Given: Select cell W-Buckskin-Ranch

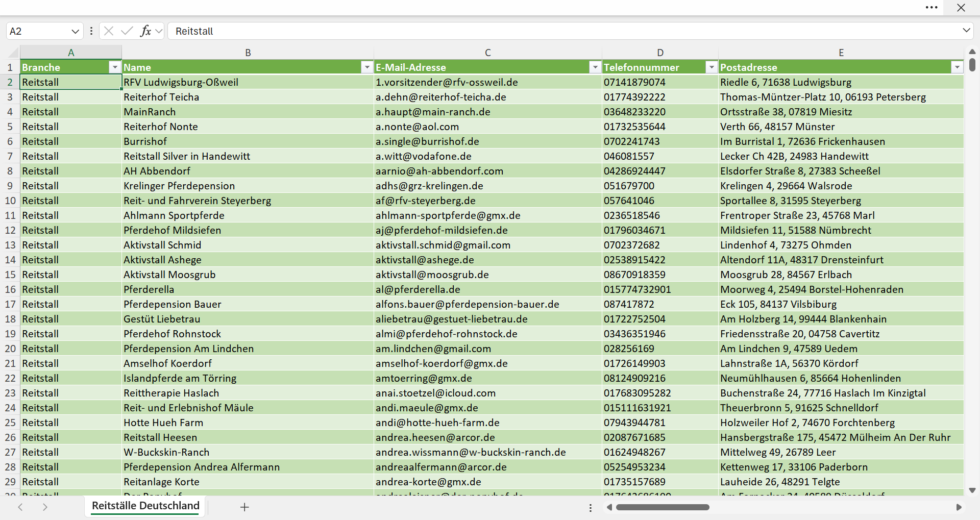Looking at the screenshot, I should 248,452.
